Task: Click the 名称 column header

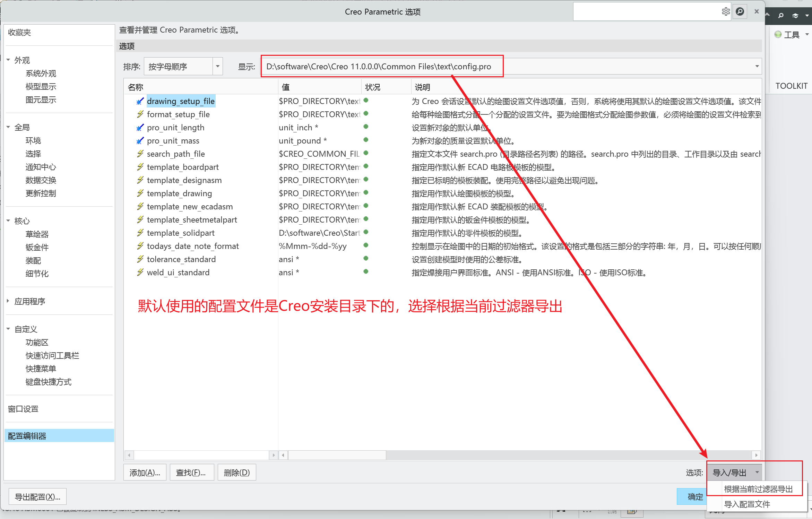Action: [201, 87]
